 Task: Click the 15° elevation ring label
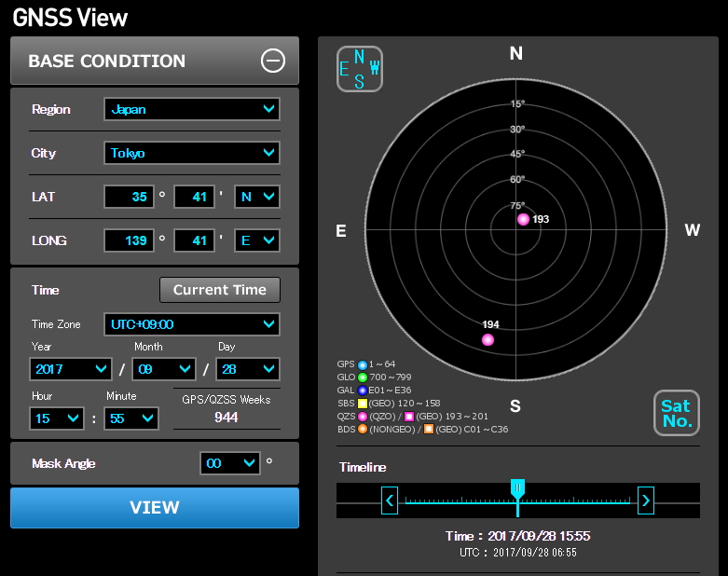click(x=517, y=103)
